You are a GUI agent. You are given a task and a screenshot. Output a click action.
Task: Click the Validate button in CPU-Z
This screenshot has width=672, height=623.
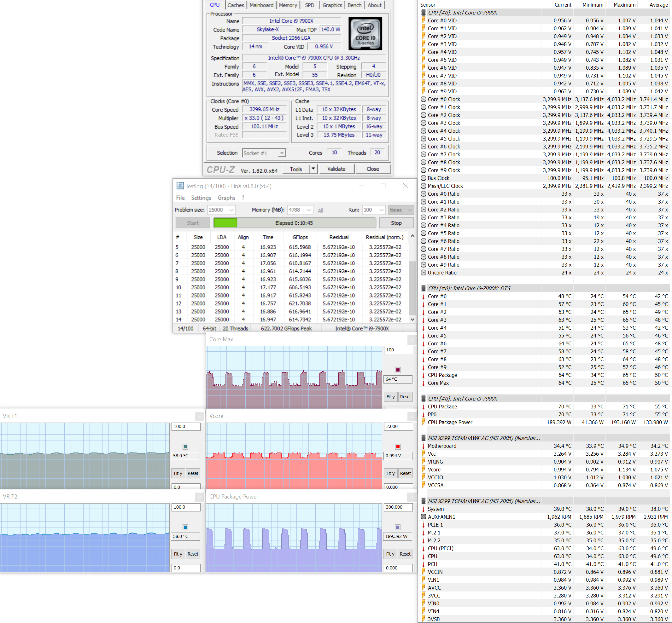coord(336,169)
